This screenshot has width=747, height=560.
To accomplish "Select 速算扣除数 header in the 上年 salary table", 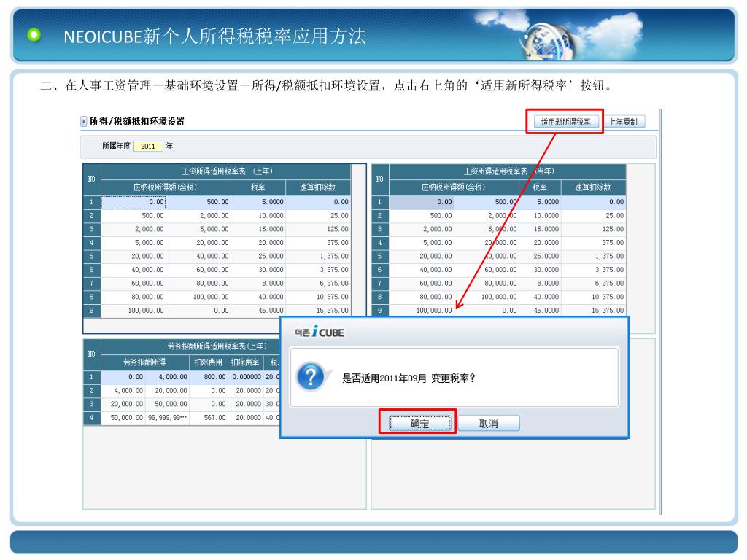I will point(318,187).
